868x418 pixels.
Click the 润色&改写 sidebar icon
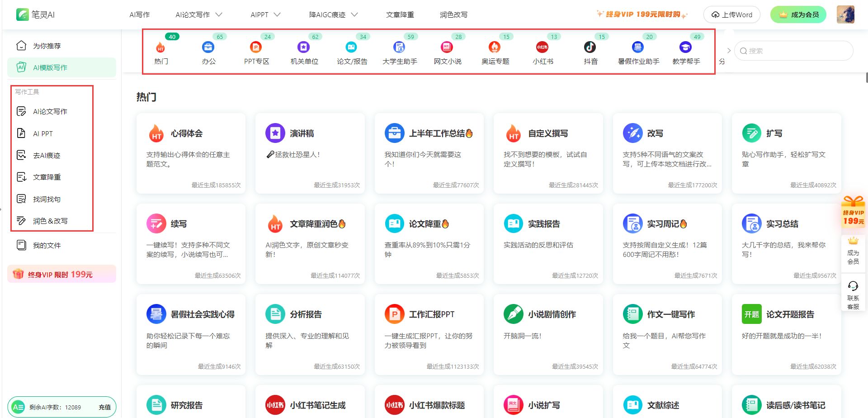coord(21,221)
